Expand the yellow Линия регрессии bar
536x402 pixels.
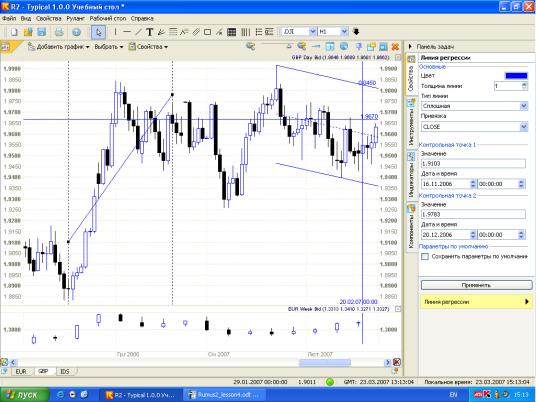pos(476,302)
